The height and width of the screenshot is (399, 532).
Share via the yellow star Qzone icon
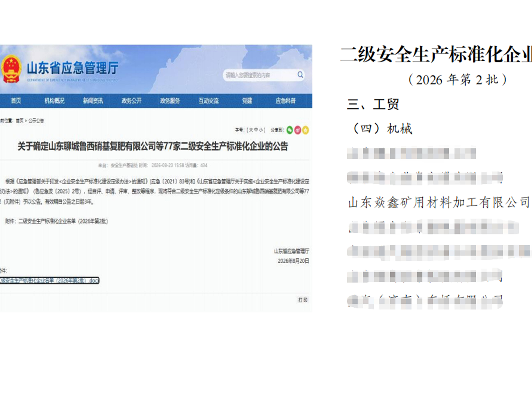(x=305, y=130)
